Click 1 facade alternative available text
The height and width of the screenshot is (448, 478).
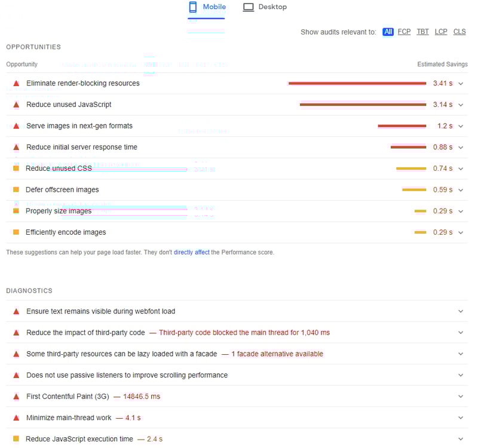coord(277,354)
